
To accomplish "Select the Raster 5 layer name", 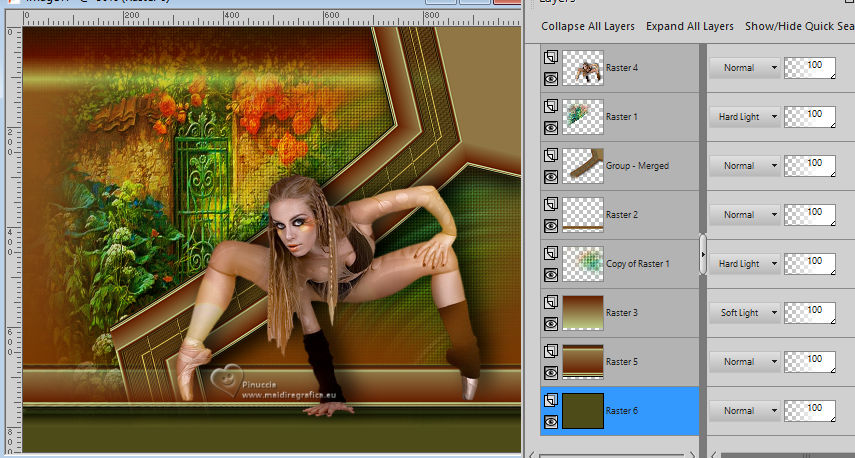I will (x=622, y=361).
